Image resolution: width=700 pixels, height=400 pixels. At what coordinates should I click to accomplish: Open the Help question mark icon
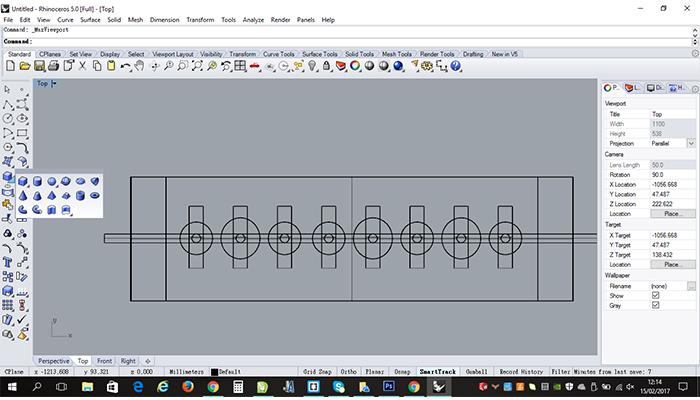tap(455, 66)
